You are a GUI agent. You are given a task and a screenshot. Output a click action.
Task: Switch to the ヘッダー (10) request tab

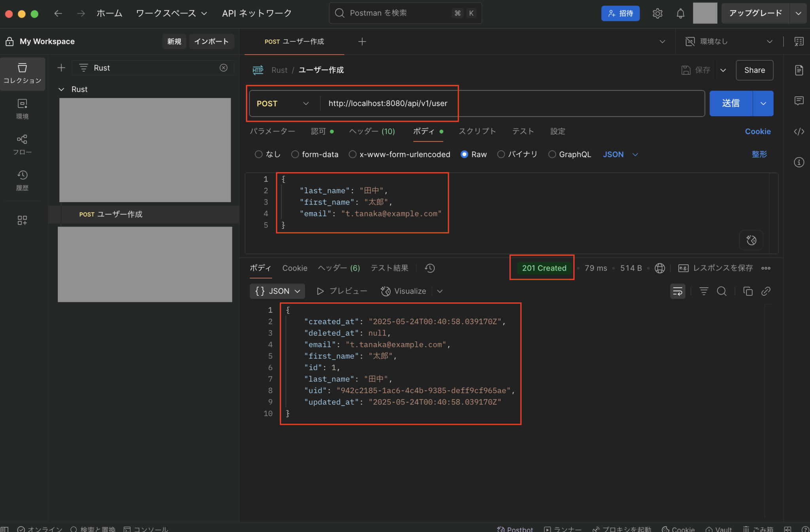[x=372, y=131]
